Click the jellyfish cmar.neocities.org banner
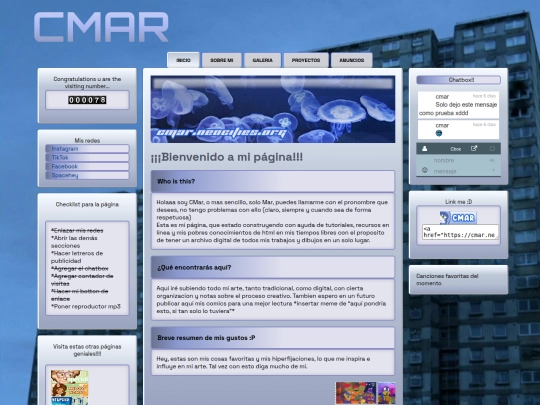540x405 pixels. [273, 109]
